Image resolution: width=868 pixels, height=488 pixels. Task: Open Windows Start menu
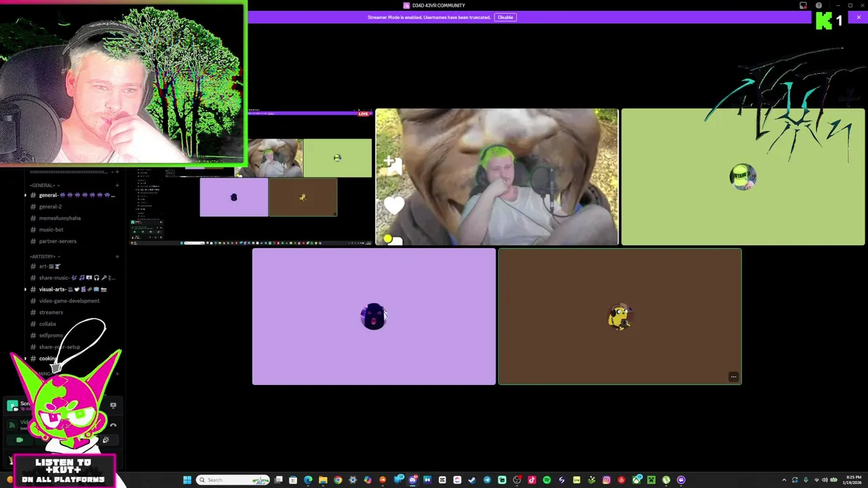pos(186,480)
